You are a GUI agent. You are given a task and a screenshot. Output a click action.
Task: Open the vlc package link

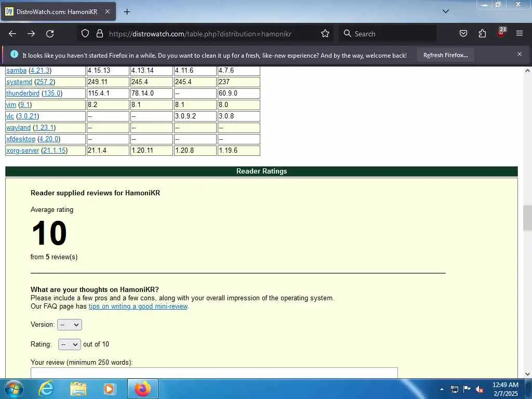(x=10, y=116)
